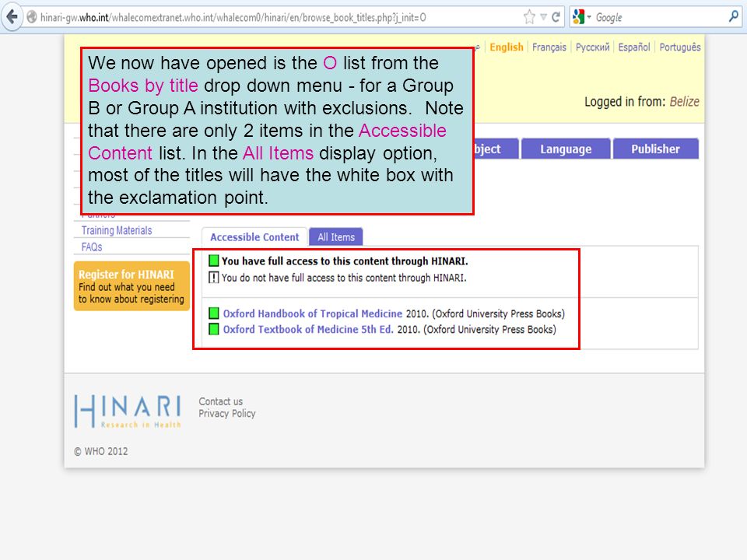Switch language to Español
747x560 pixels.
634,47
